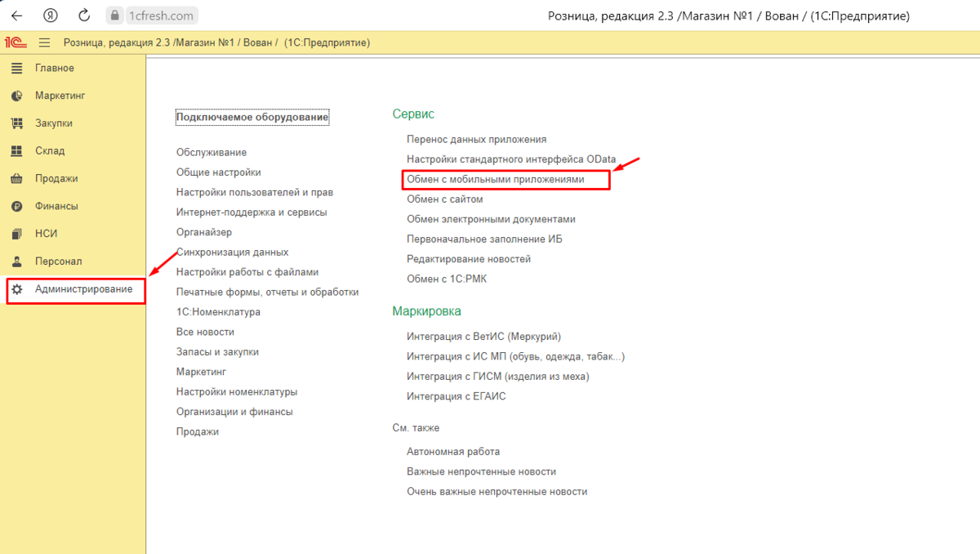Screen dimensions: 980x554
Task: Open the Маркетинг section in sidebar
Action: pos(60,96)
